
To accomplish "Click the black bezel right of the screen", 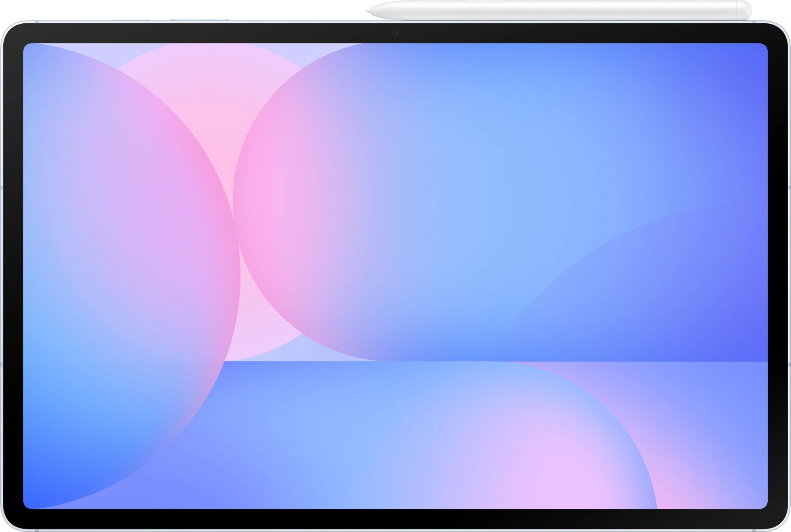I will click(x=778, y=277).
